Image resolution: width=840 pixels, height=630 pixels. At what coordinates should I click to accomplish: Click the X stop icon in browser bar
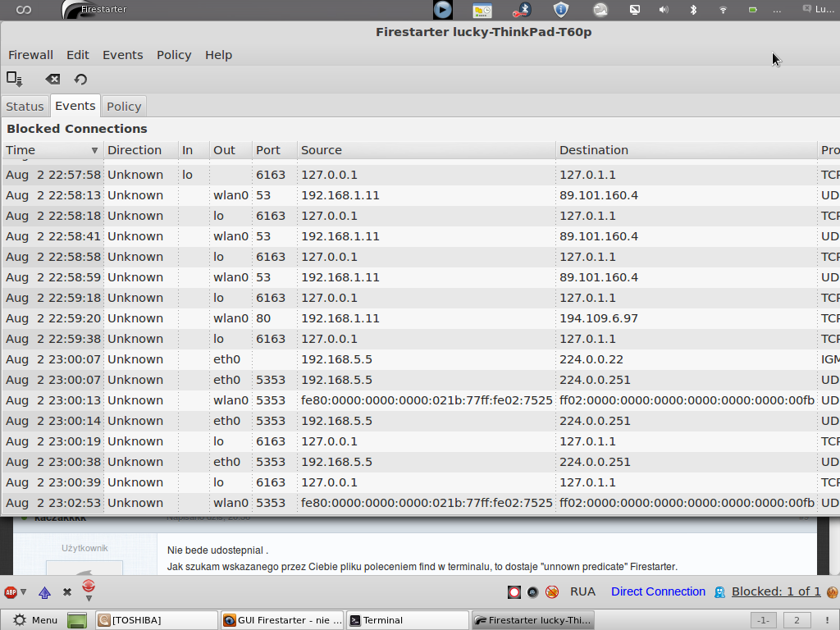[67, 592]
